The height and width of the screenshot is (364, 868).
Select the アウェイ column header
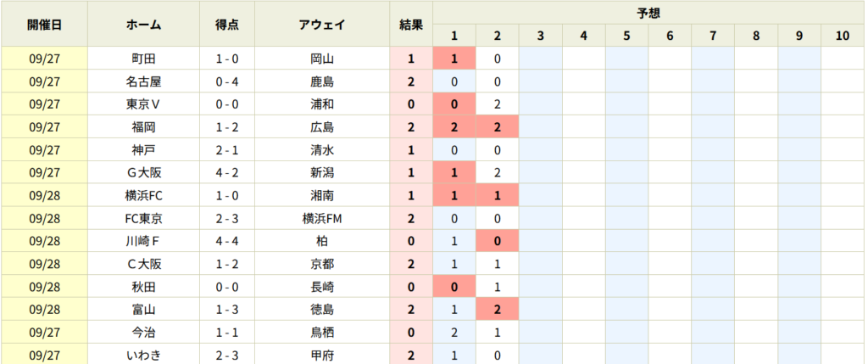point(322,25)
